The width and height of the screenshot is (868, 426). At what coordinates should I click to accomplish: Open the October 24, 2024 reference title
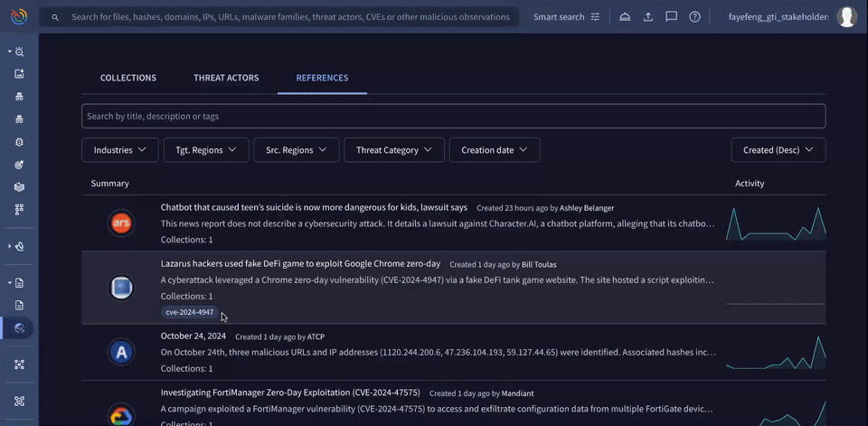(193, 336)
